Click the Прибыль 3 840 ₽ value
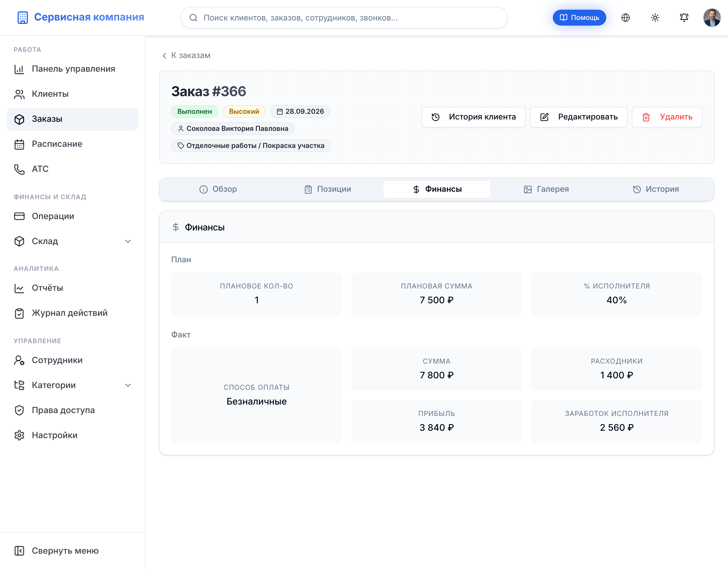Screen dimensions: 728x569 pos(436,428)
